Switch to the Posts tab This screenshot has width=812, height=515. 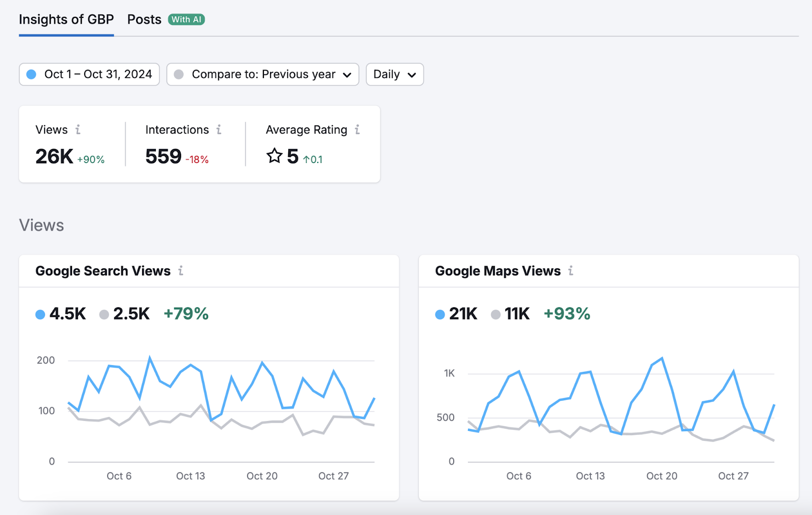click(x=144, y=19)
